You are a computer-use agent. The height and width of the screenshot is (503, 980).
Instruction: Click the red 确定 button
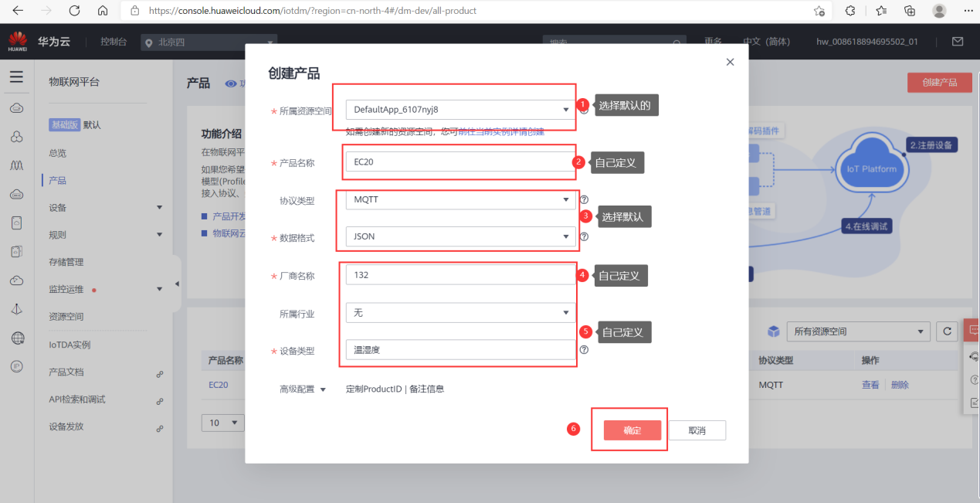coord(632,430)
